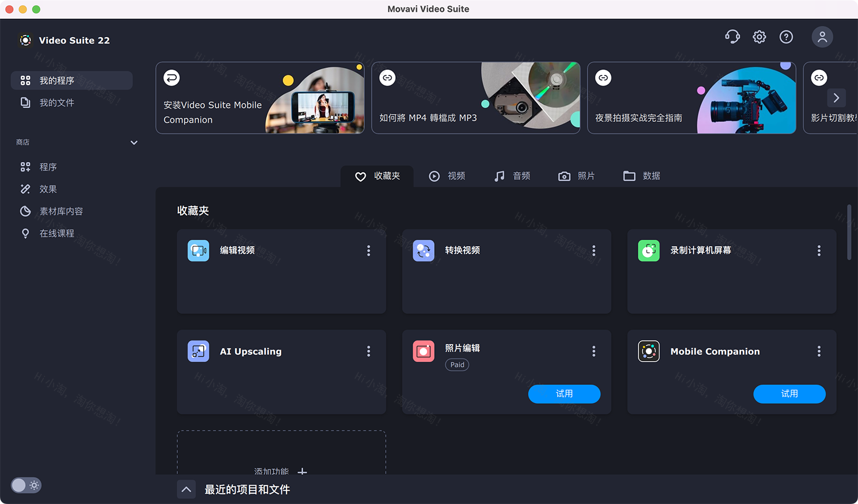This screenshot has height=504, width=858.
Task: Open more options for Mobile Companion
Action: (x=819, y=351)
